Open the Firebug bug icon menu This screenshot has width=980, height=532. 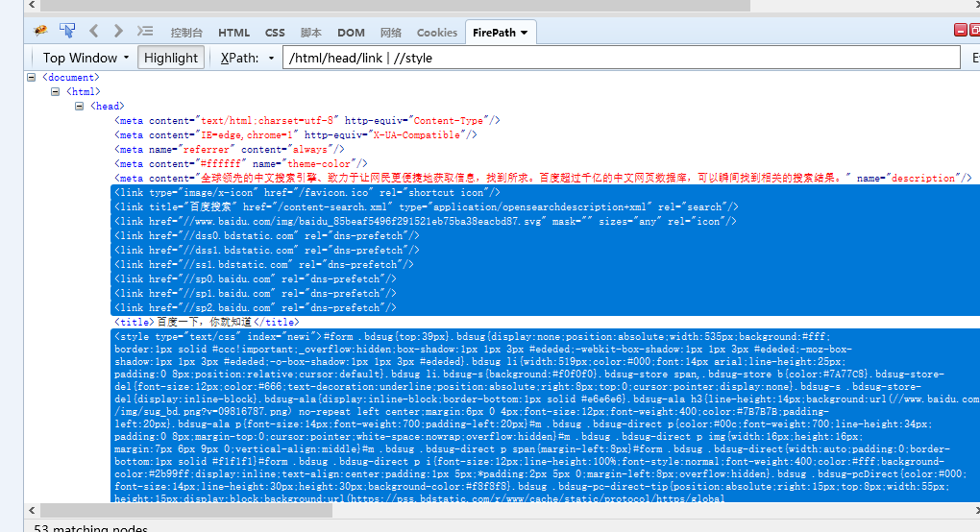[40, 31]
